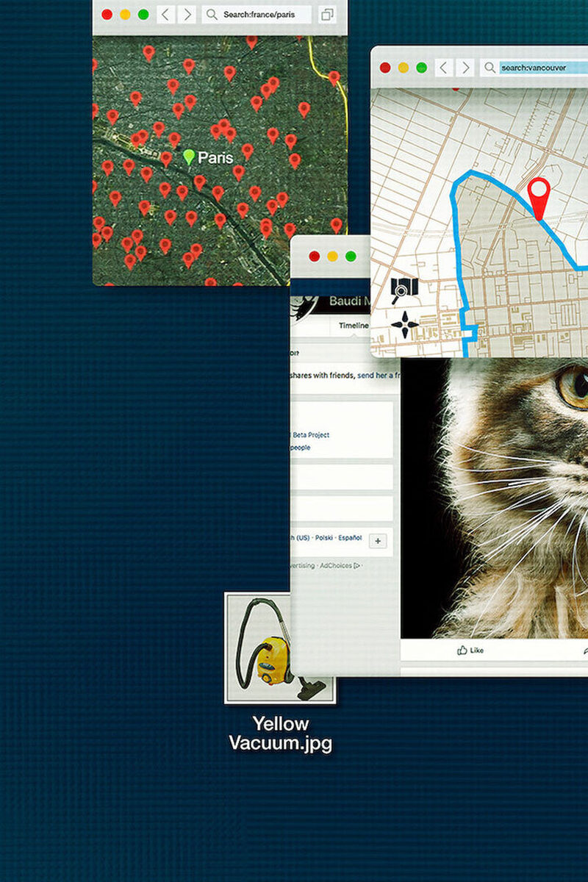Screen dimensions: 588x882
Task: Click the overlapping-windows icon beside the Paris search
Action: [x=327, y=14]
